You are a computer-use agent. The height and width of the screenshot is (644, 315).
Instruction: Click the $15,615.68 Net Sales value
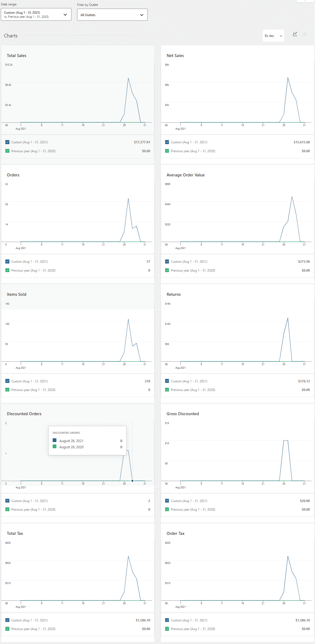pyautogui.click(x=302, y=142)
